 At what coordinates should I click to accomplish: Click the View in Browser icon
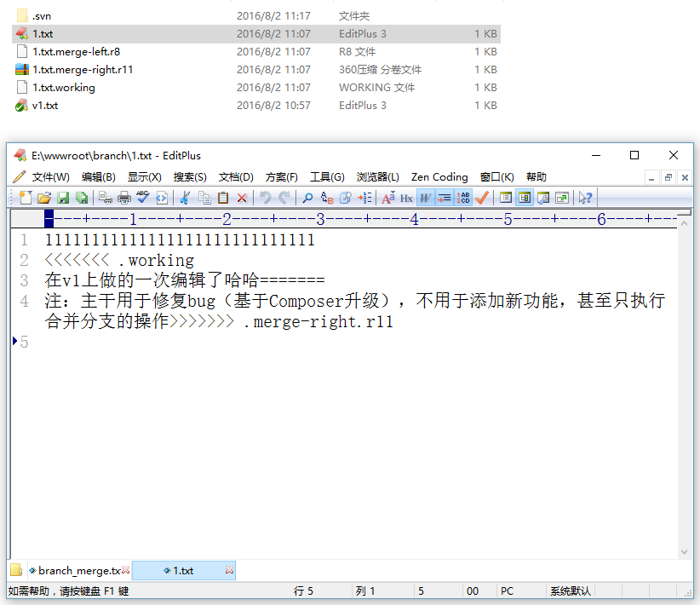click(162, 198)
